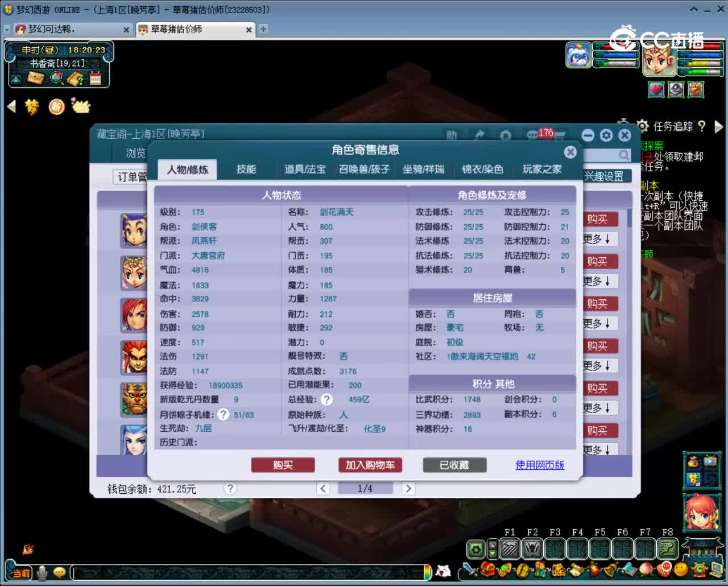Click the orange fist status icon
Viewport: 728px width, 586px height.
[x=696, y=89]
